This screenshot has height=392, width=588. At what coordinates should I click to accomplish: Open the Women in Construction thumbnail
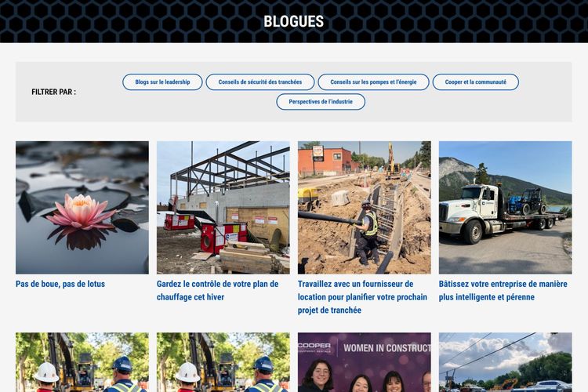(x=364, y=362)
